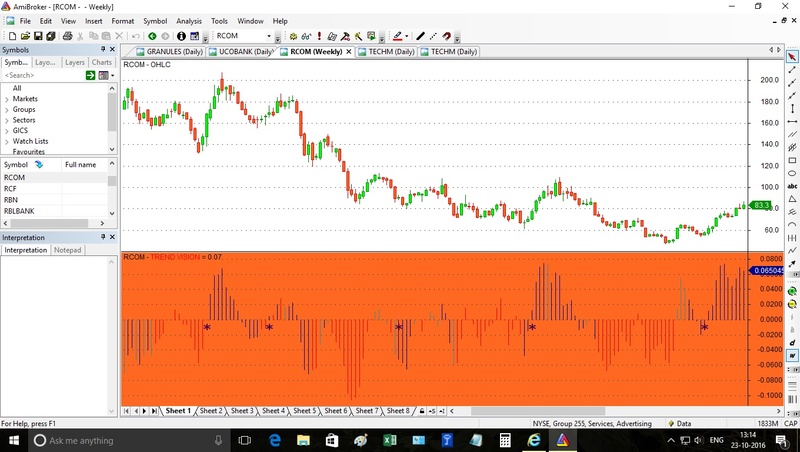Choose the dotted line style icon

coord(433,36)
